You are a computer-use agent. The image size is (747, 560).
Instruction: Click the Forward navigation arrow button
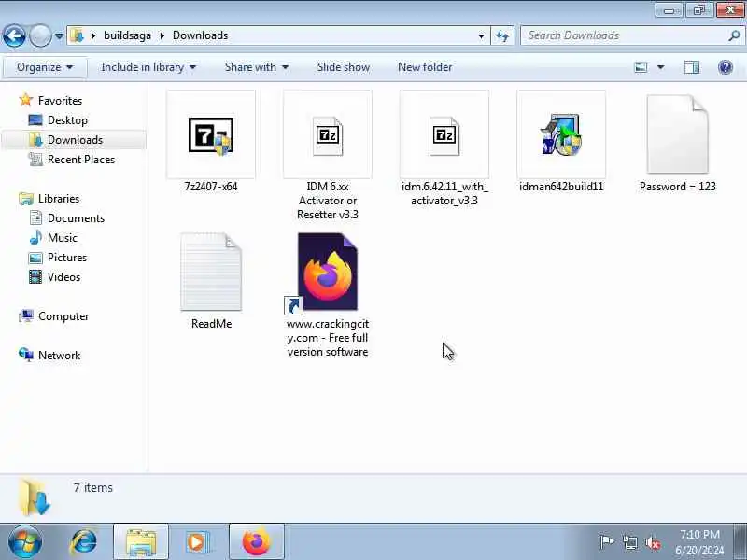40,35
